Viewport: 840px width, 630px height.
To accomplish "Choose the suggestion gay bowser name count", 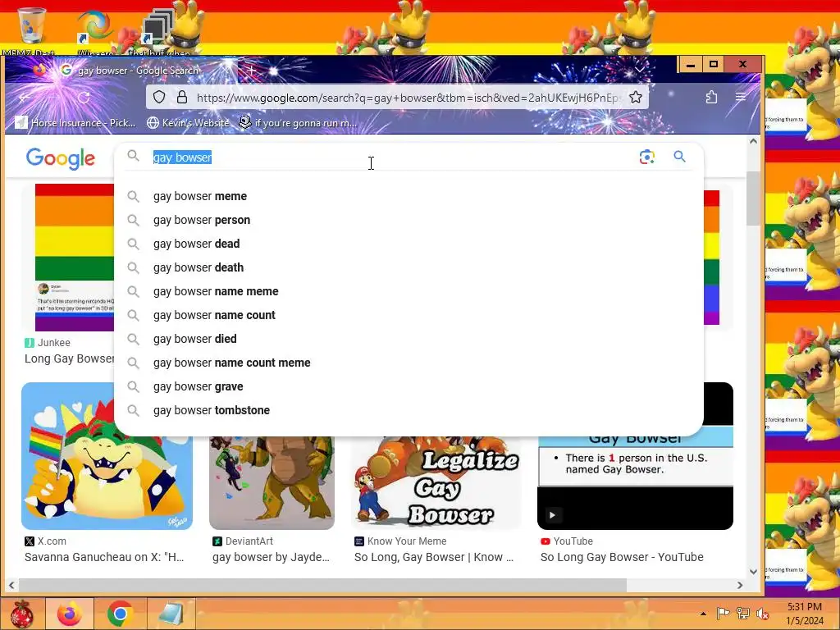I will [409, 315].
